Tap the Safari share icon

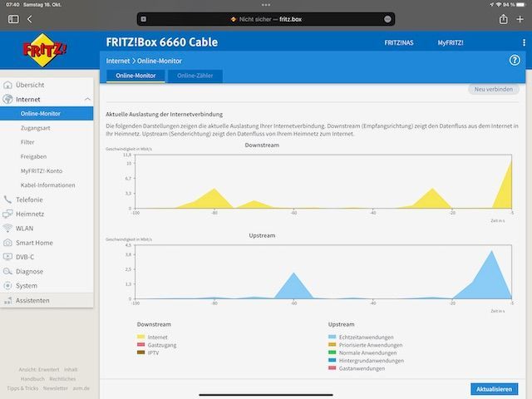tap(504, 19)
